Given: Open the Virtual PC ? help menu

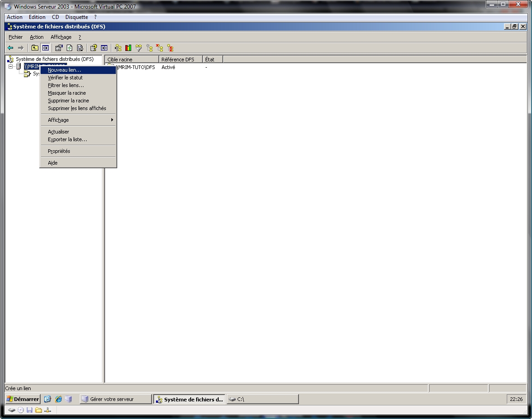Looking at the screenshot, I should tap(95, 17).
